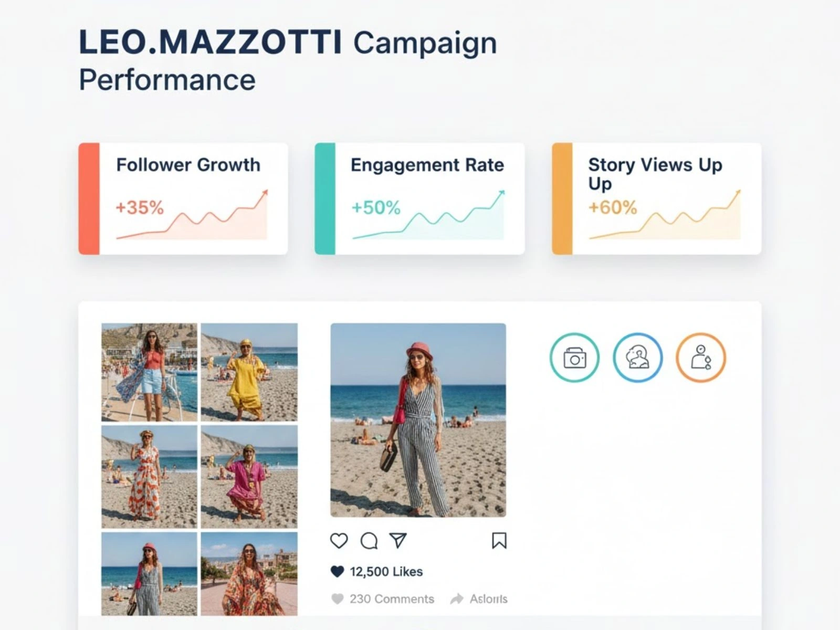The image size is (840, 630).
Task: Select the yellow outfit beach thumbnail
Action: coord(249,372)
